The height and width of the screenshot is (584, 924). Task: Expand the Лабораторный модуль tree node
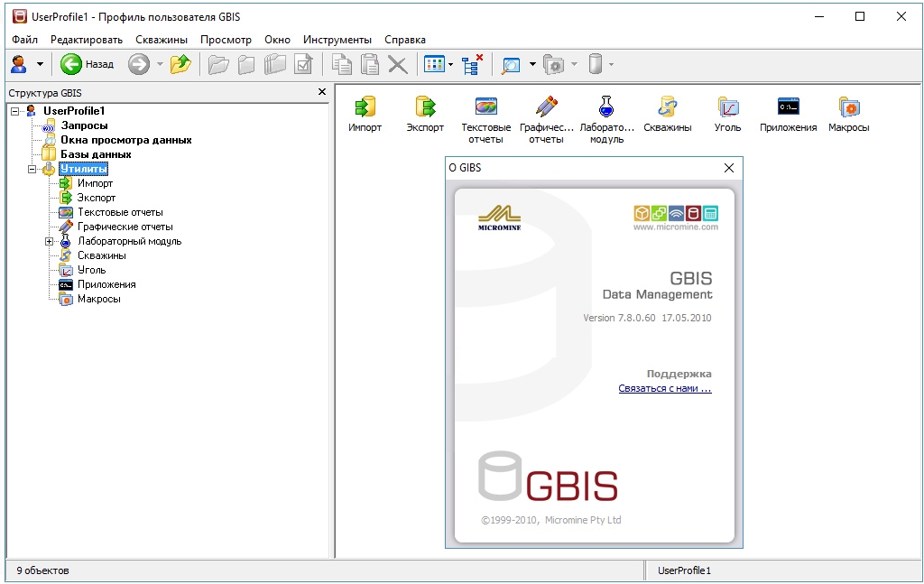[49, 242]
